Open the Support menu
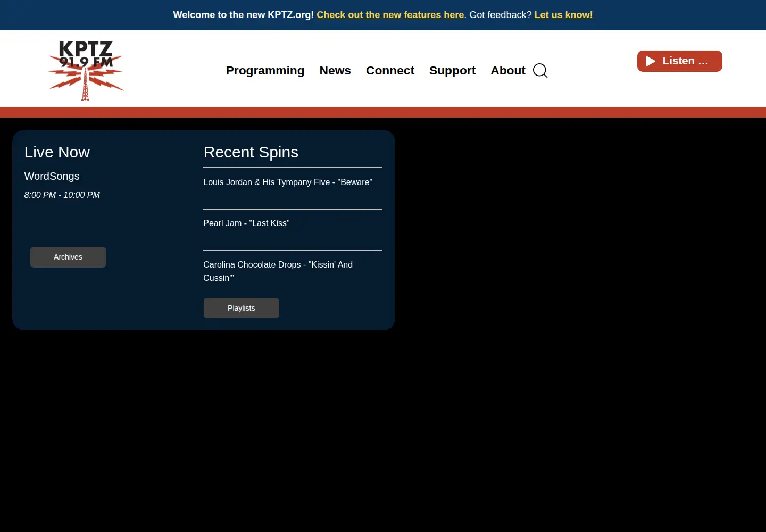Image resolution: width=766 pixels, height=532 pixels. coord(452,71)
